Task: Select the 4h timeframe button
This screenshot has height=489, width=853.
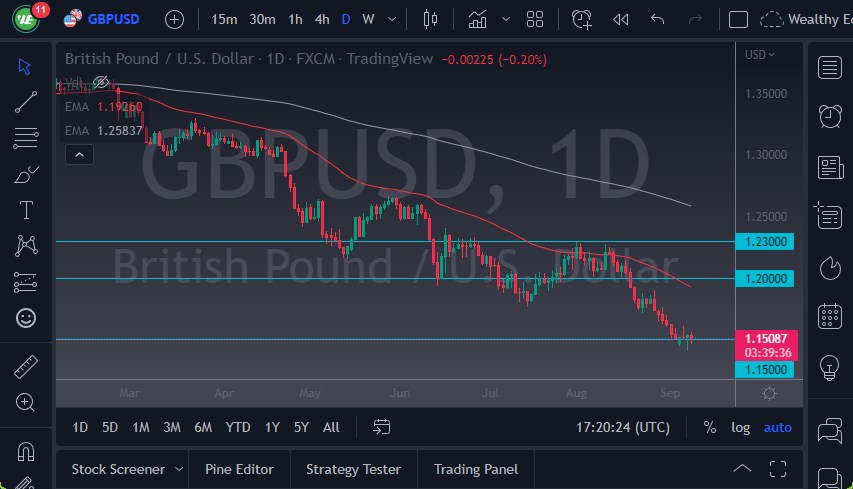Action: 321,19
